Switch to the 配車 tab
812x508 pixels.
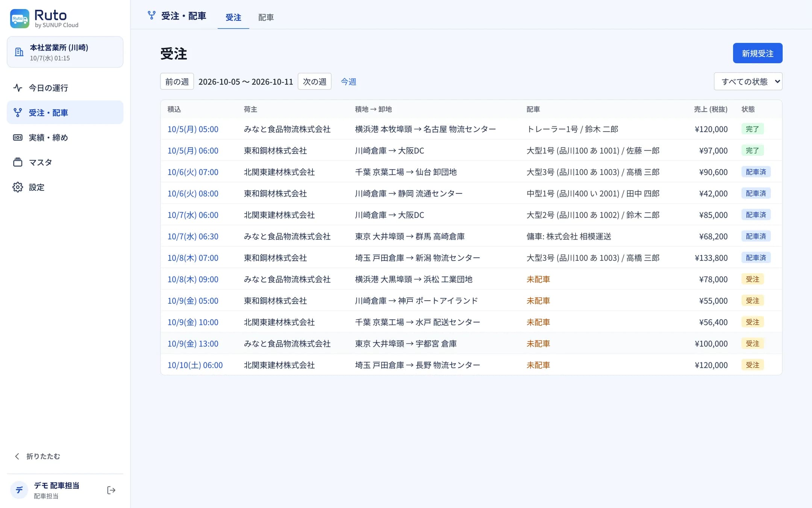pos(266,17)
